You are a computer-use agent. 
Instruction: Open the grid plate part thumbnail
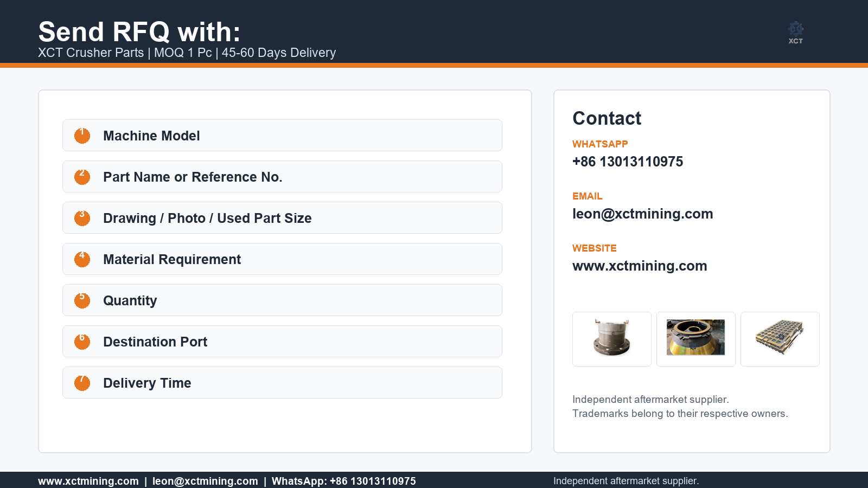click(x=780, y=339)
